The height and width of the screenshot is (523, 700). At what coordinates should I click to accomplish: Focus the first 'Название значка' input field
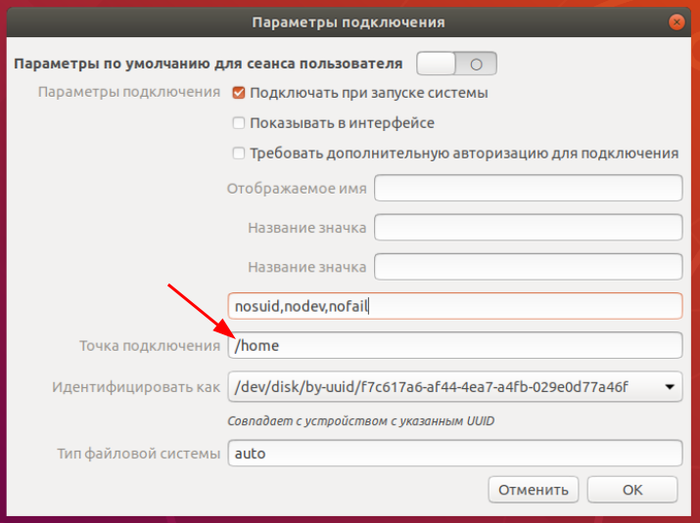(527, 228)
